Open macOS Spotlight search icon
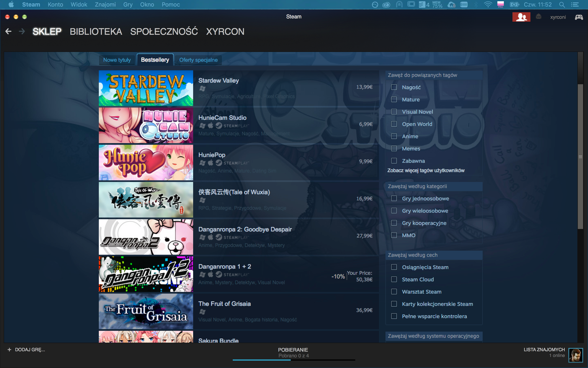 tap(561, 5)
